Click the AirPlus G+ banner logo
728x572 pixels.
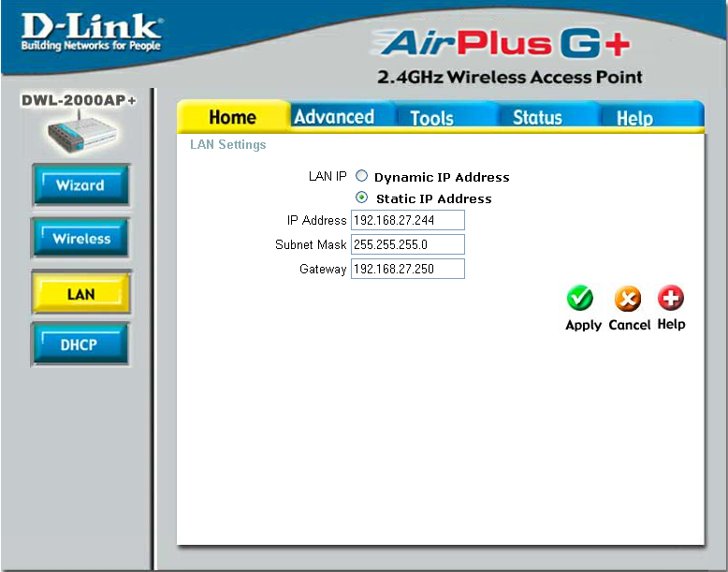pyautogui.click(x=503, y=43)
